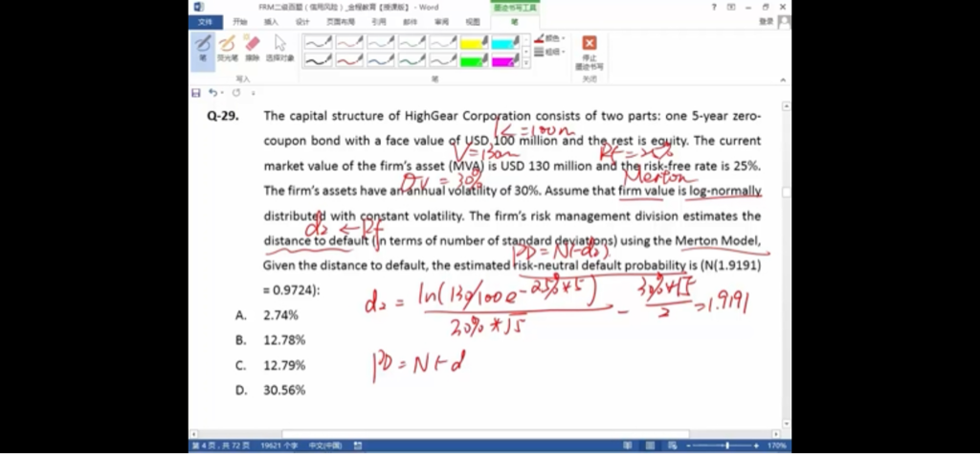
Task: Click Stop Inking (停止墨迹书写) button
Action: 590,51
